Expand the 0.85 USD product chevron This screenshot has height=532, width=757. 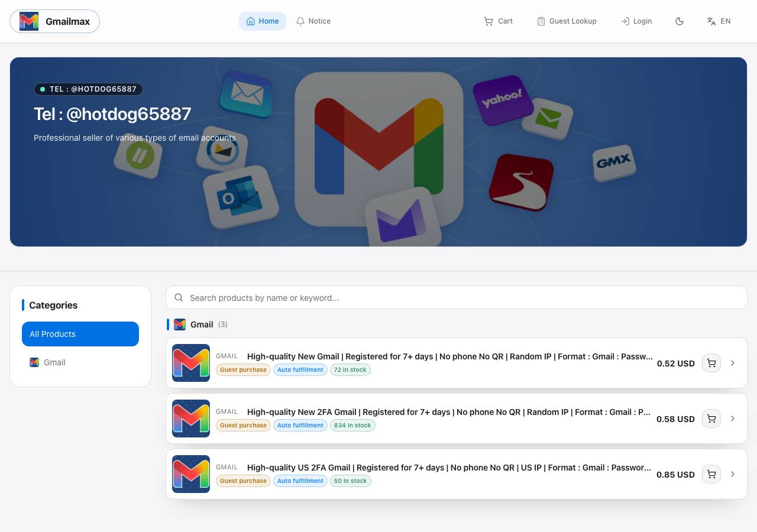coord(733,474)
